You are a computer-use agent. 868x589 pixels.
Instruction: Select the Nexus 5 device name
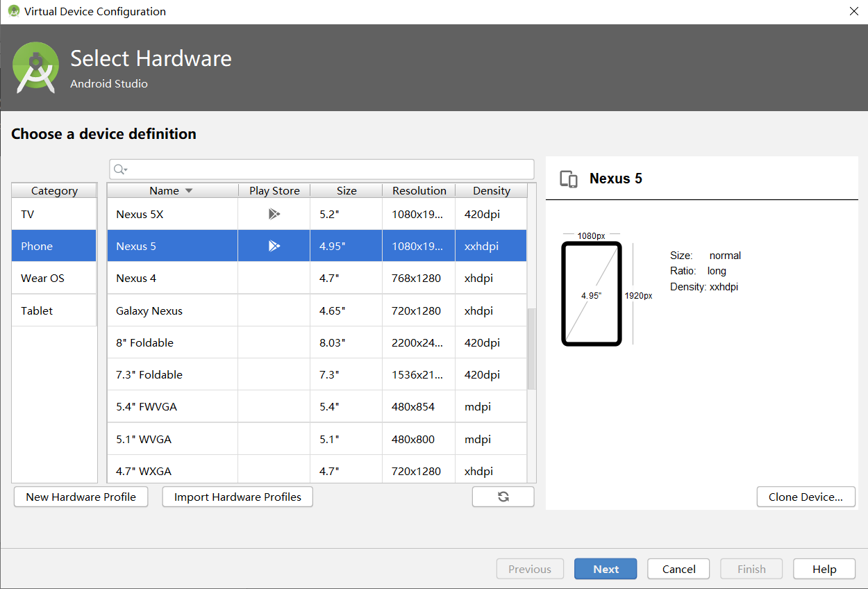pyautogui.click(x=136, y=246)
